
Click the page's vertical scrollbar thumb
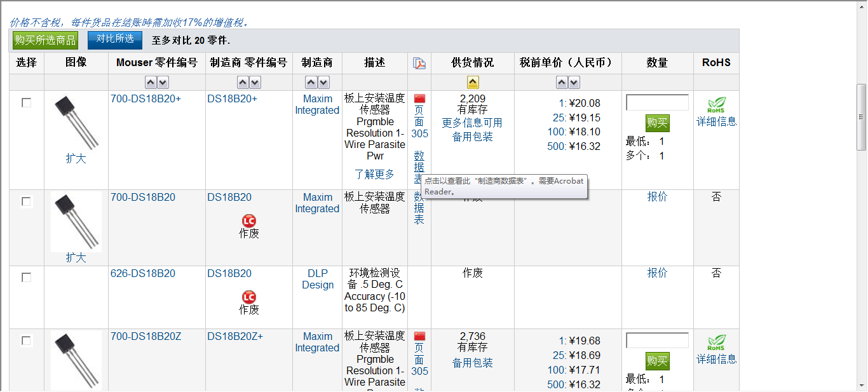(x=862, y=117)
